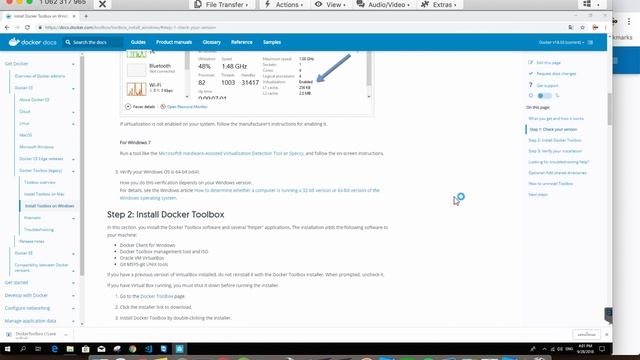Click the browser back arrow
Screen dimensions: 640x360
[x=7, y=27]
